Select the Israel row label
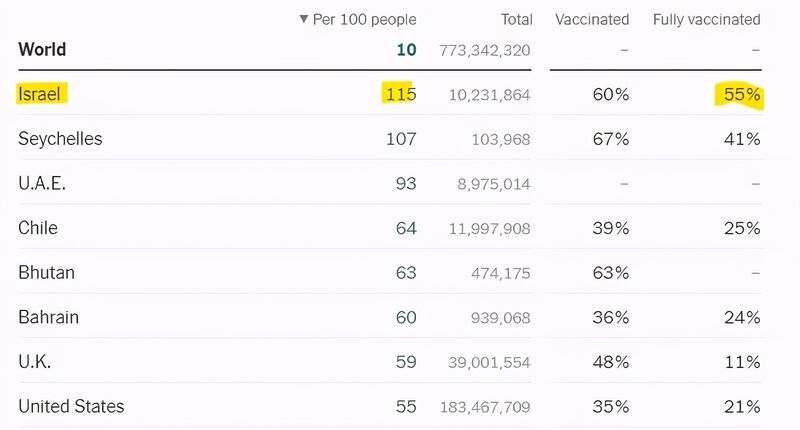The width and height of the screenshot is (800, 430). click(x=40, y=94)
